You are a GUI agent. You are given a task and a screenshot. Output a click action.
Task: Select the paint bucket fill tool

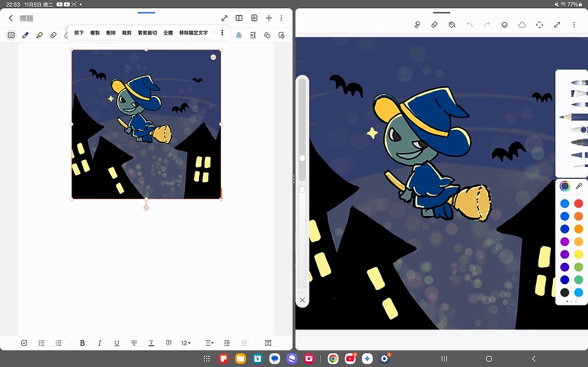(452, 24)
